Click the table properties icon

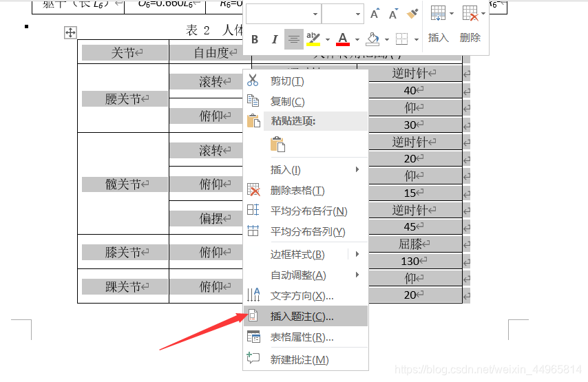[253, 337]
